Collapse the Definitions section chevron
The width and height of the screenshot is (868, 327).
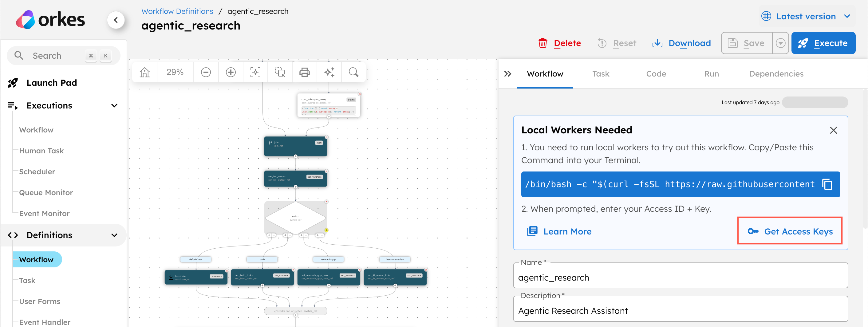pyautogui.click(x=115, y=235)
